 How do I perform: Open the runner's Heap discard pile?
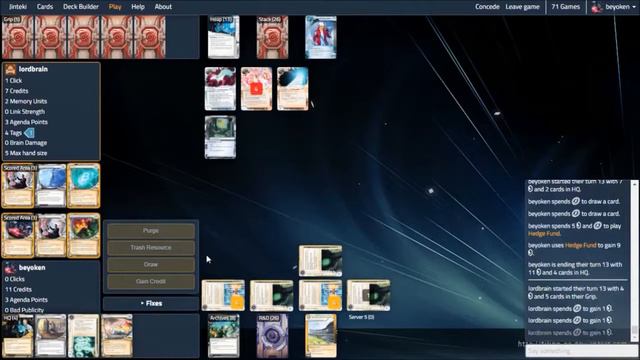(x=223, y=37)
